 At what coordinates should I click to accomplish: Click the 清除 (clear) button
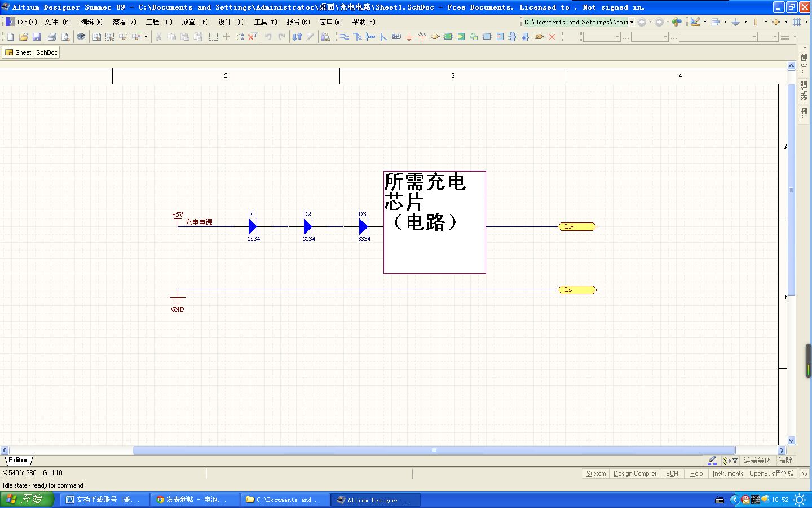click(785, 461)
